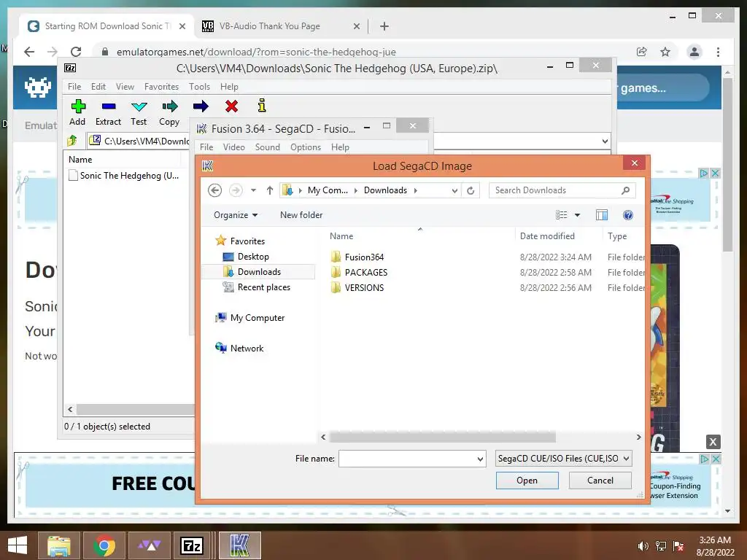Click the 7-Zip Copy button
747x560 pixels.
(x=169, y=112)
